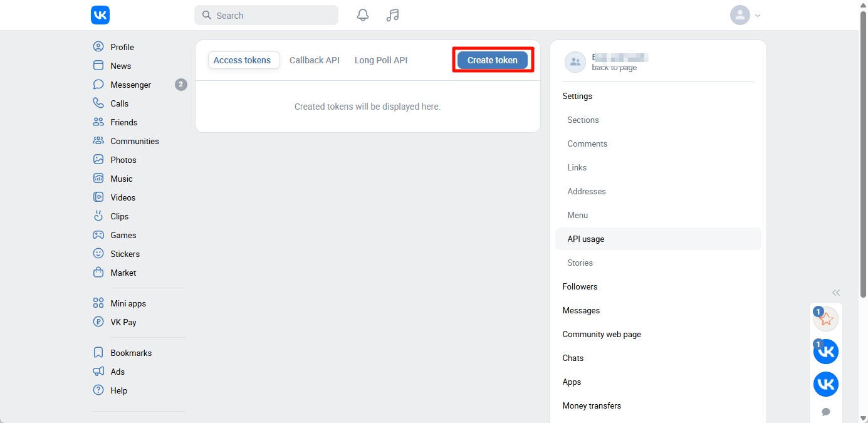Screen dimensions: 868x423
Task: Open the music player note icon
Action: pos(393,15)
